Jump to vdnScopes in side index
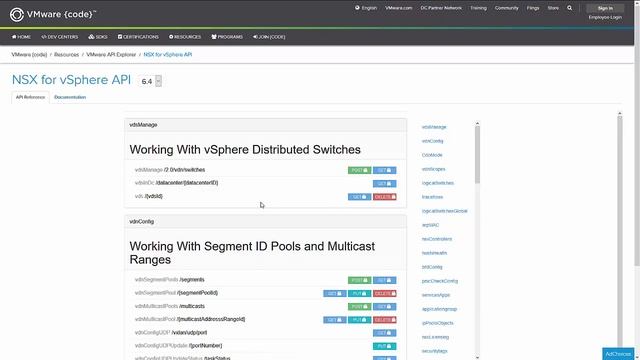This screenshot has height=360, width=640. pos(433,169)
